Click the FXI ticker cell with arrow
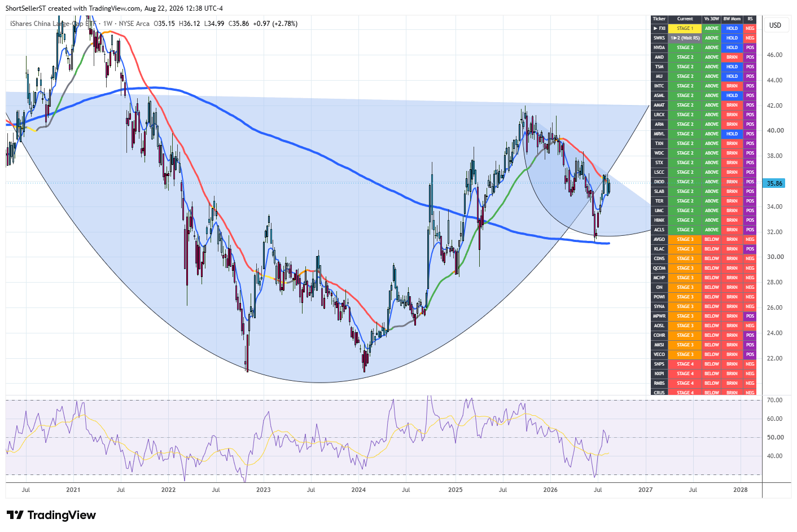Viewport: 797px width, 532px height. pos(659,28)
